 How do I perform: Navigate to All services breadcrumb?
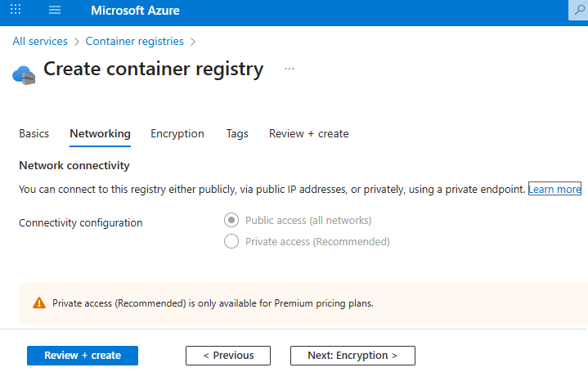coord(40,41)
